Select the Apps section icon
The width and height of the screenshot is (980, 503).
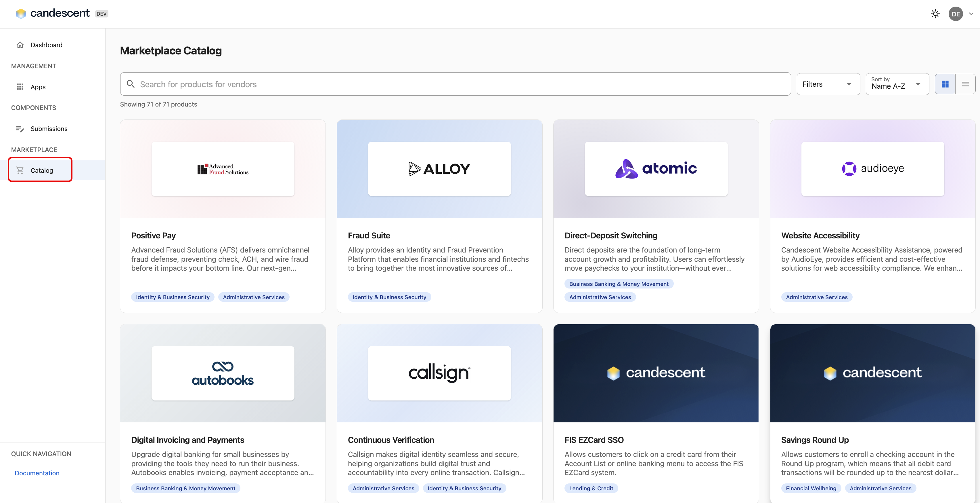(20, 86)
